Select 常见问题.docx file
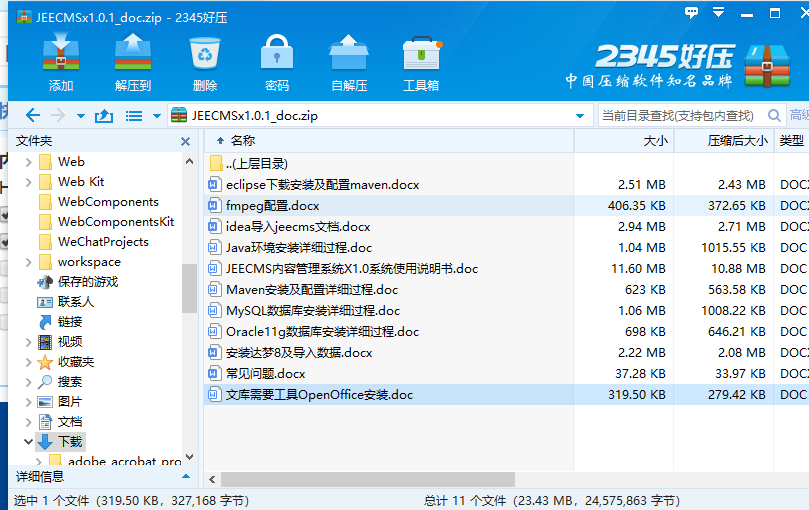 (x=265, y=374)
